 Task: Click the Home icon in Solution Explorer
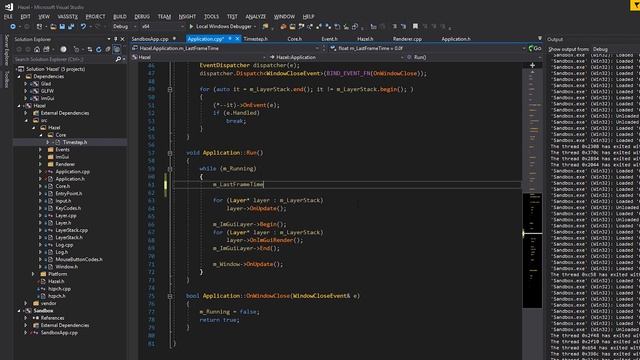(x=37, y=49)
